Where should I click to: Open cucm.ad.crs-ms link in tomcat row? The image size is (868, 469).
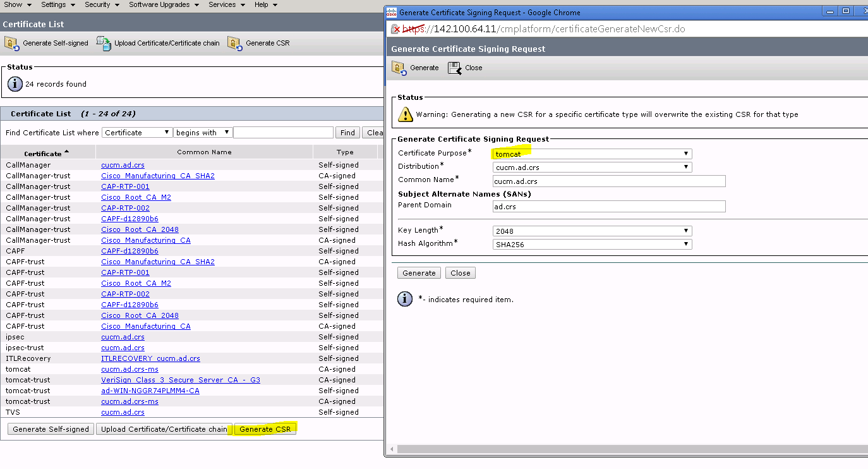tap(130, 369)
